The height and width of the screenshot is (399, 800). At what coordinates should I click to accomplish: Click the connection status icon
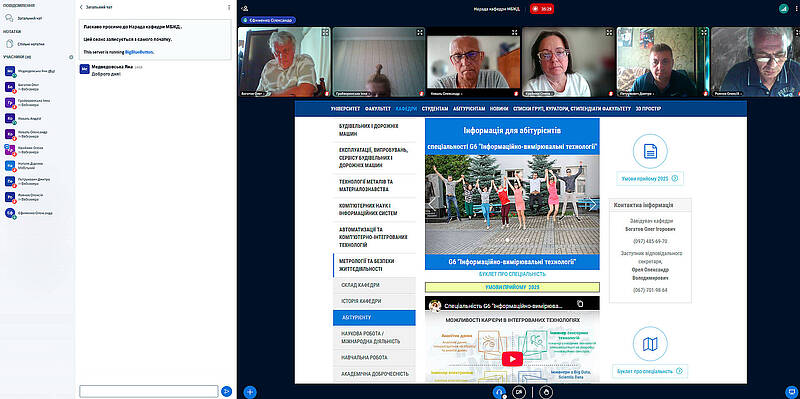coord(783,8)
